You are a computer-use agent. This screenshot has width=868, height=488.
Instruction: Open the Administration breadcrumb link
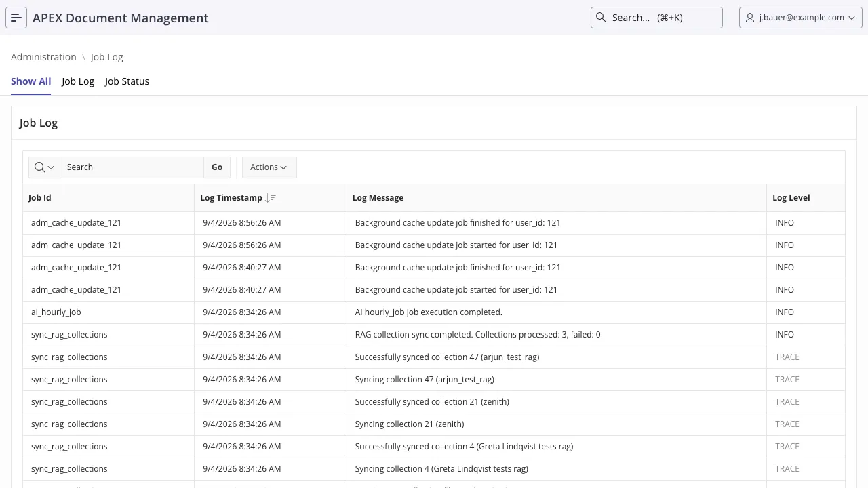coord(43,57)
